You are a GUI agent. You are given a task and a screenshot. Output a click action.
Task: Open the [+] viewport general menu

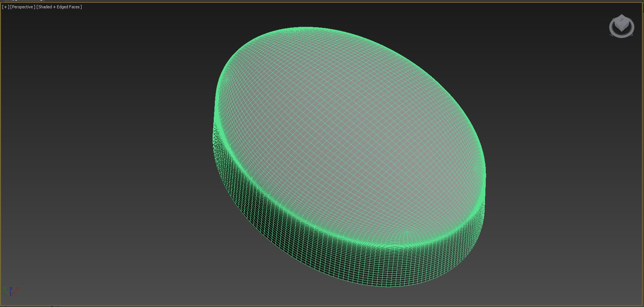6,7
